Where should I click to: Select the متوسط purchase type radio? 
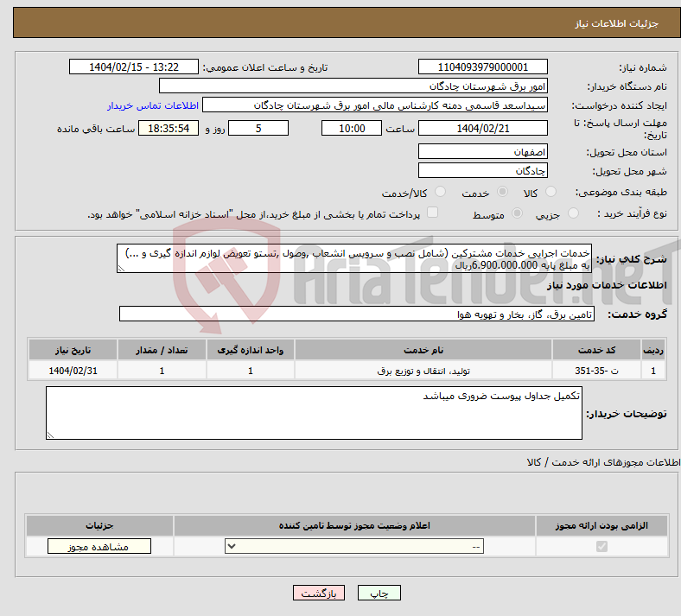[517, 213]
